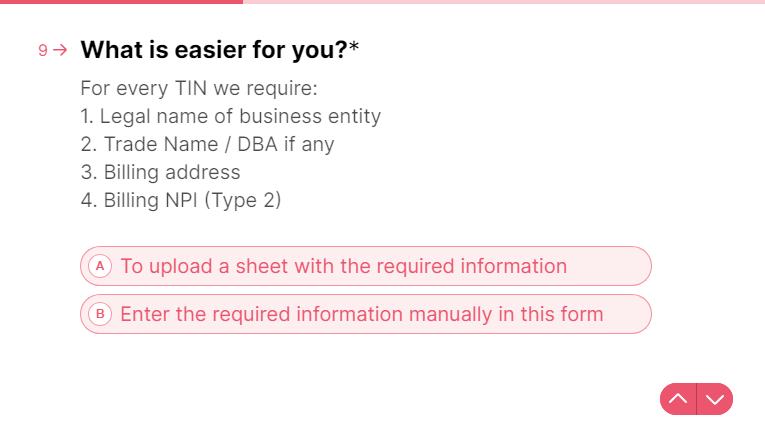Click the filled section of the top progress bar

pyautogui.click(x=121, y=2)
